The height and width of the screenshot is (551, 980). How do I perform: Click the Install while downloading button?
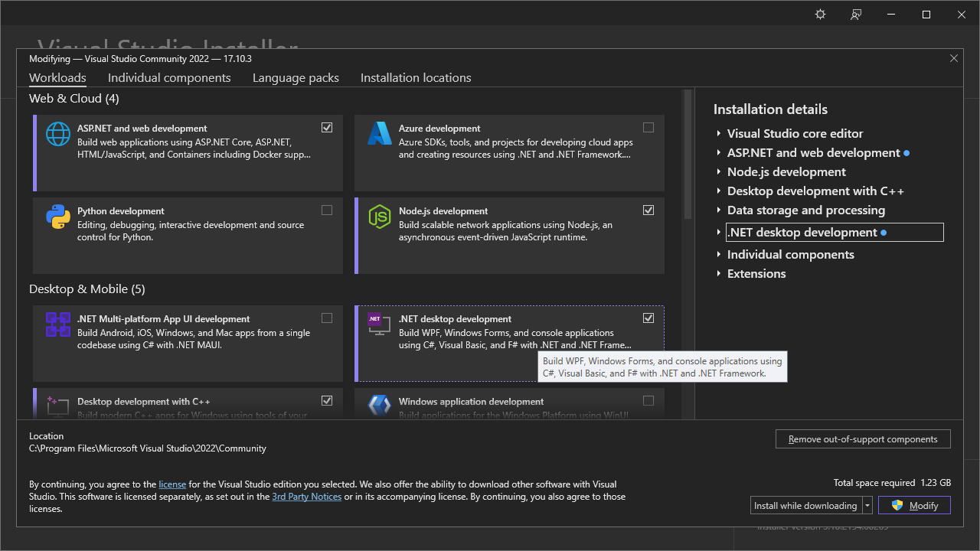click(806, 505)
